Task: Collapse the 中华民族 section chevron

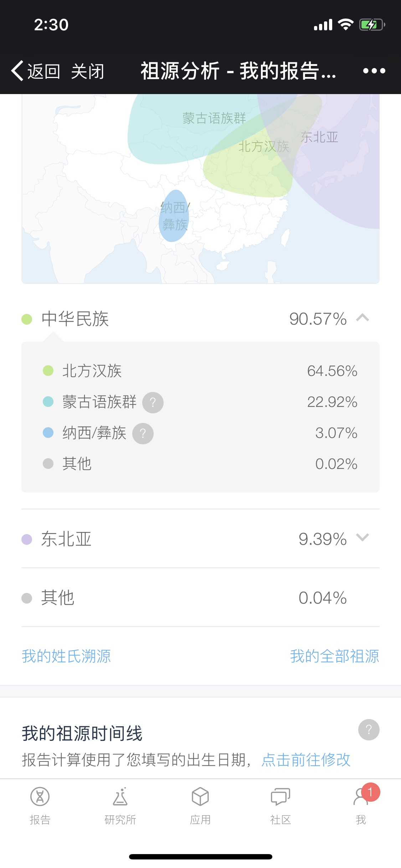Action: click(x=363, y=318)
